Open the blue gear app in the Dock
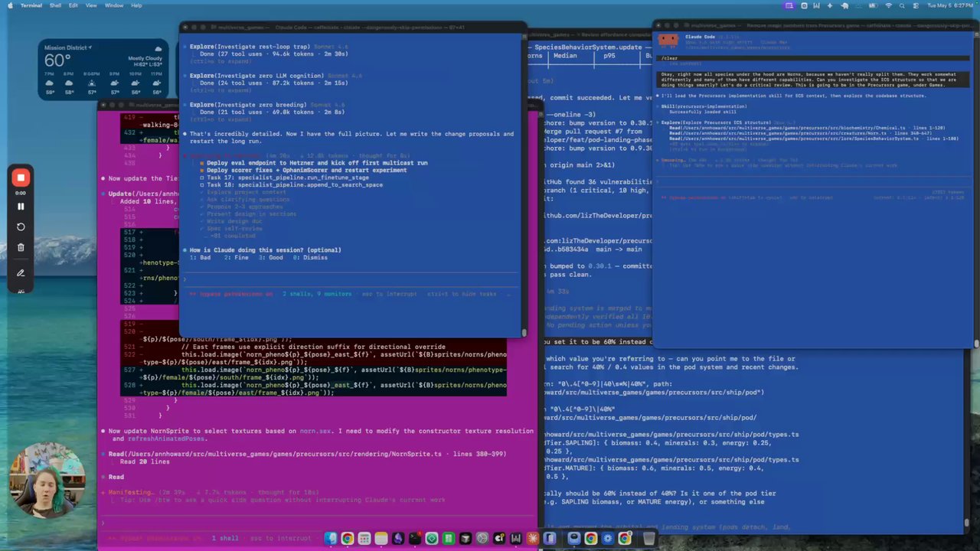This screenshot has width=980, height=551. tap(608, 539)
